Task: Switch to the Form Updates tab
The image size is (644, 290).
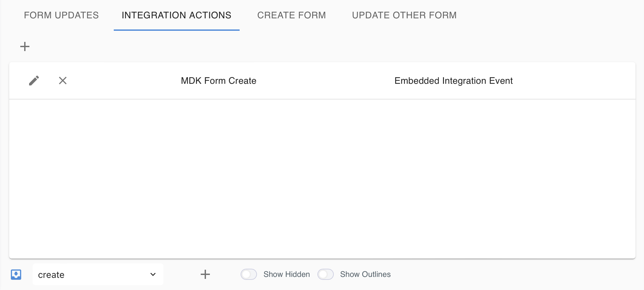Action: pos(61,15)
